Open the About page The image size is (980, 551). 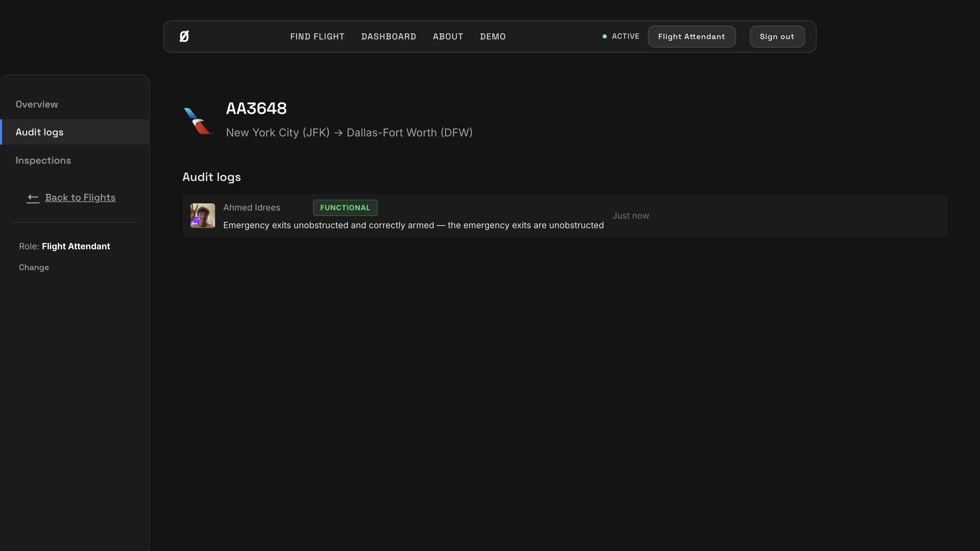(x=448, y=36)
